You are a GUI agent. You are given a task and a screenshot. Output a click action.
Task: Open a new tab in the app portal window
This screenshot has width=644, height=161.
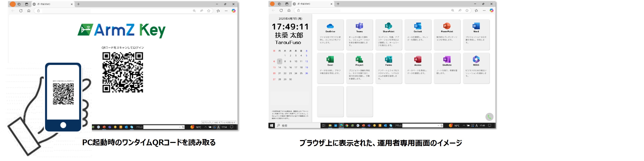tap(338, 4)
